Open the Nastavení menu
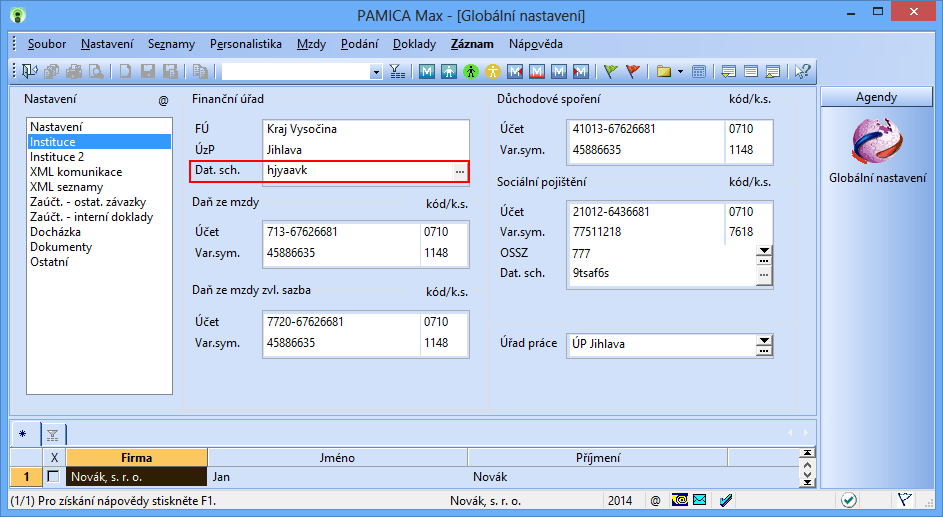943x517 pixels. pos(107,44)
